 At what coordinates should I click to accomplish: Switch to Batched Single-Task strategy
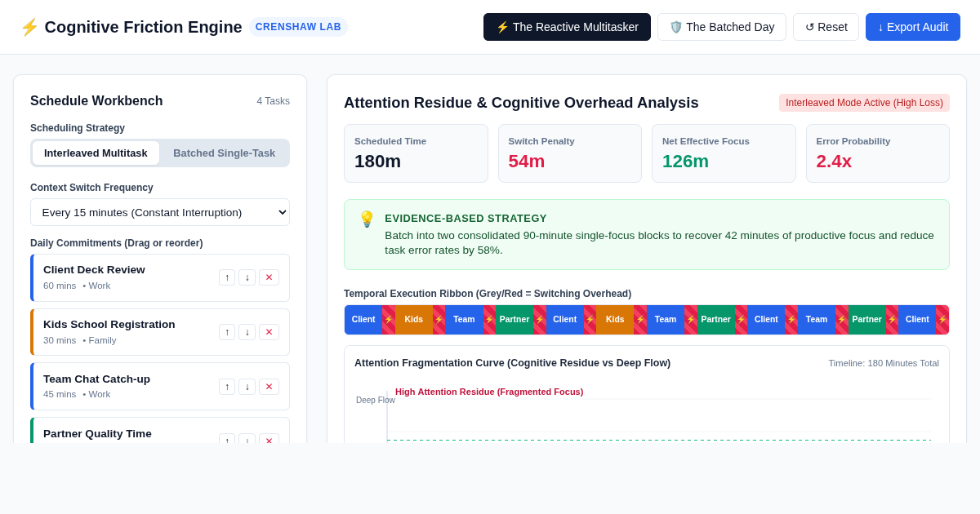(x=224, y=153)
